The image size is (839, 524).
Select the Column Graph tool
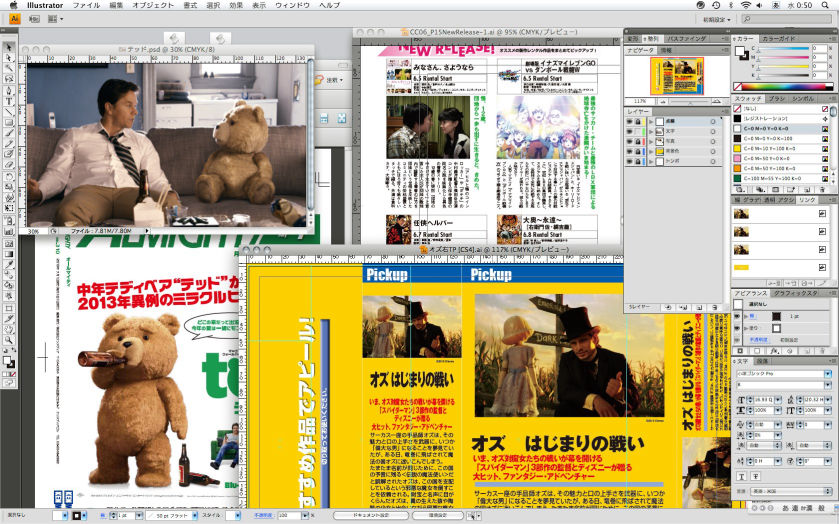pos(9,231)
